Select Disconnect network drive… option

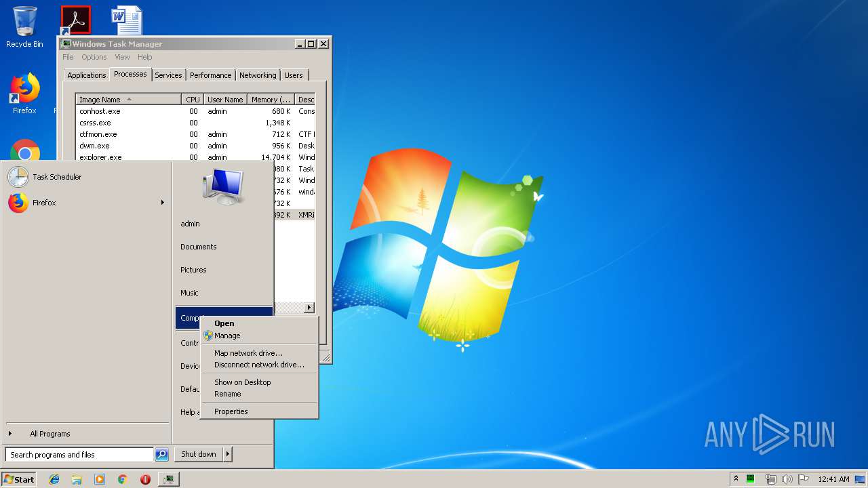[x=260, y=365]
